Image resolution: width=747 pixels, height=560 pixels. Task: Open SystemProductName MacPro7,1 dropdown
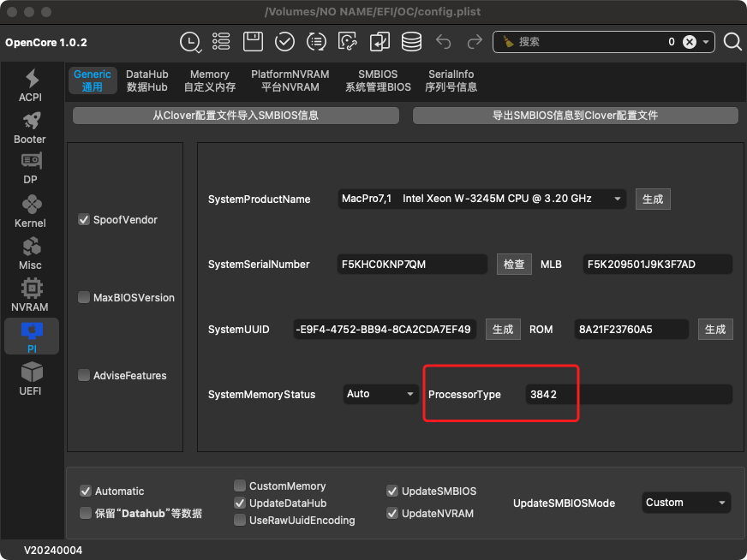click(x=481, y=199)
